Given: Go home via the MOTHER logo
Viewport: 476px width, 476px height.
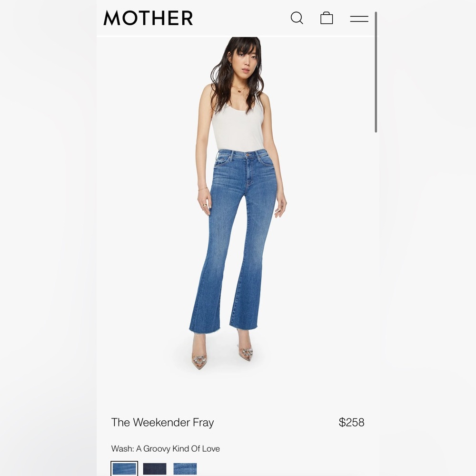Looking at the screenshot, I should point(148,18).
